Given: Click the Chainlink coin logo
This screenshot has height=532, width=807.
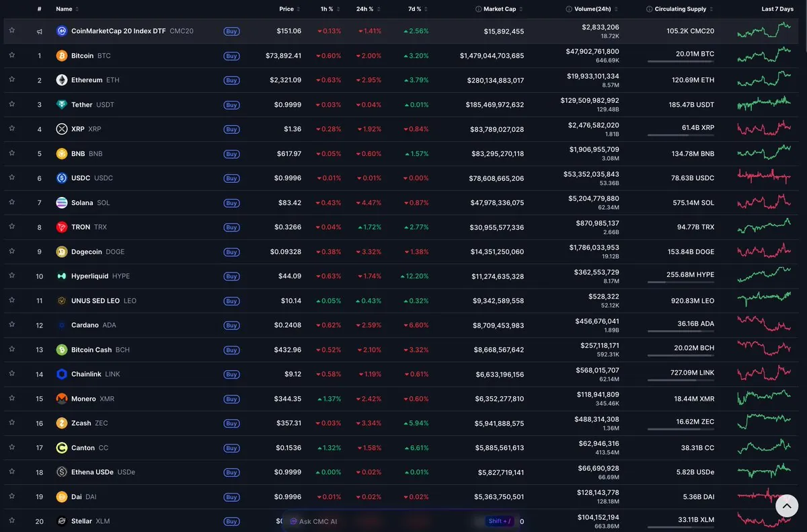Looking at the screenshot, I should pyautogui.click(x=62, y=374).
